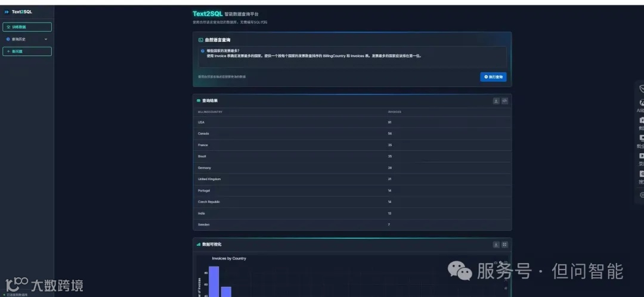Select the Portugal row country cell
The height and width of the screenshot is (297, 644).
click(x=204, y=191)
